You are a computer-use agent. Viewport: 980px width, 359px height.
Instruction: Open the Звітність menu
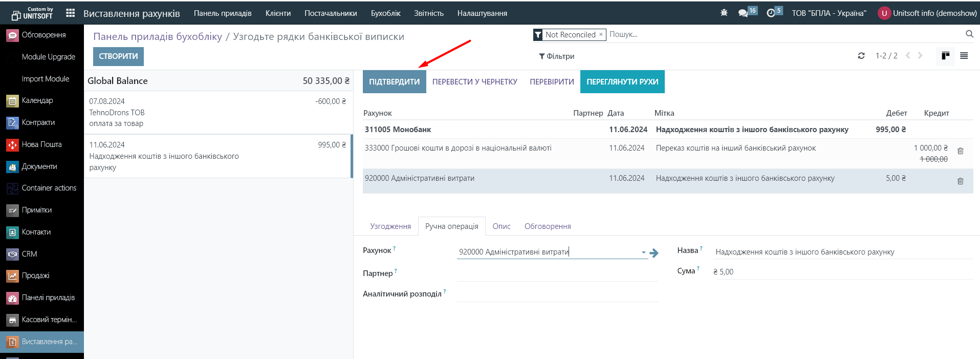coord(428,13)
